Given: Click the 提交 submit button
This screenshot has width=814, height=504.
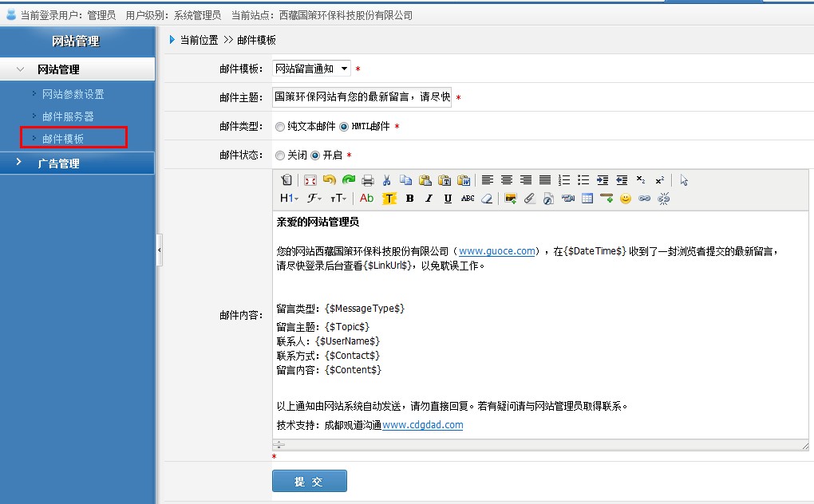Looking at the screenshot, I should pos(309,481).
